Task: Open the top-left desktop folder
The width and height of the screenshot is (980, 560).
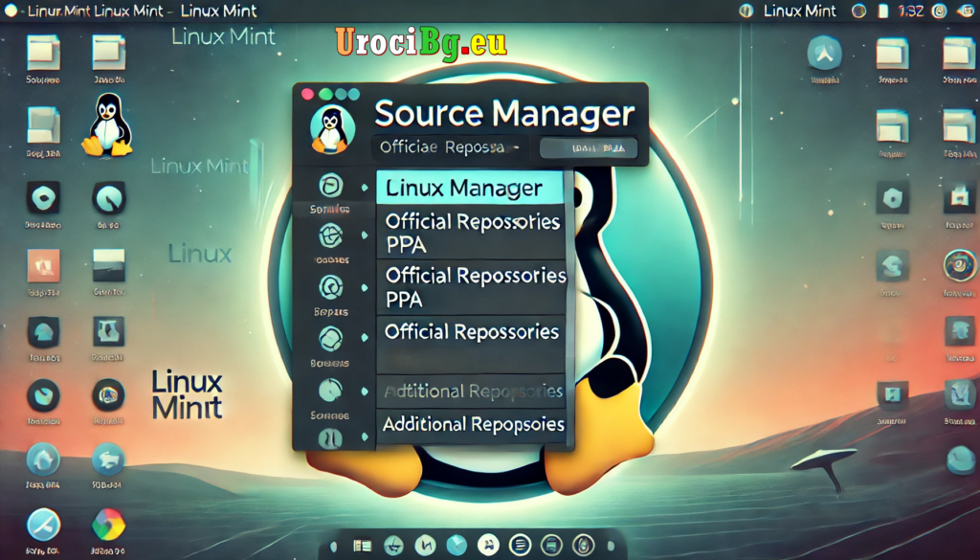Action: click(x=43, y=52)
